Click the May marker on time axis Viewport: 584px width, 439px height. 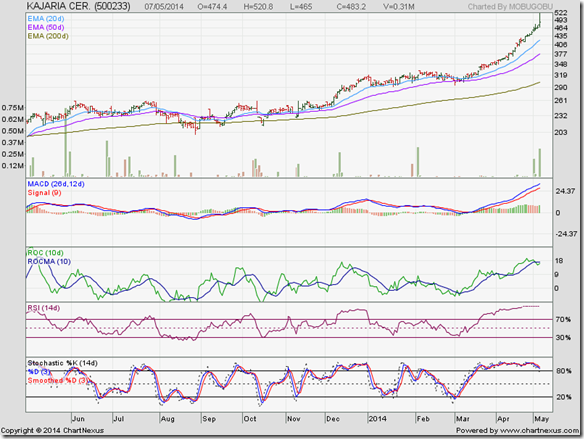click(542, 419)
